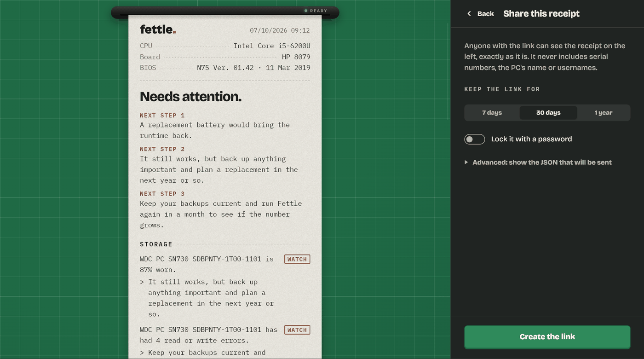Click the Intel Core i5-6200U value

click(272, 46)
